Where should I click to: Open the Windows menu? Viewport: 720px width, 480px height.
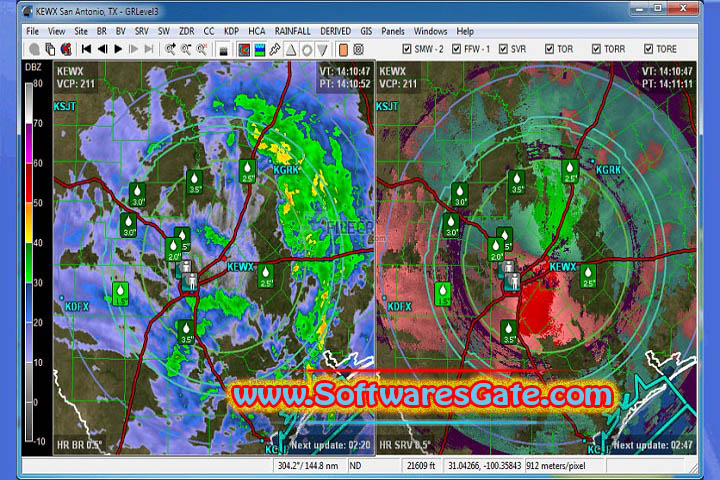[430, 31]
